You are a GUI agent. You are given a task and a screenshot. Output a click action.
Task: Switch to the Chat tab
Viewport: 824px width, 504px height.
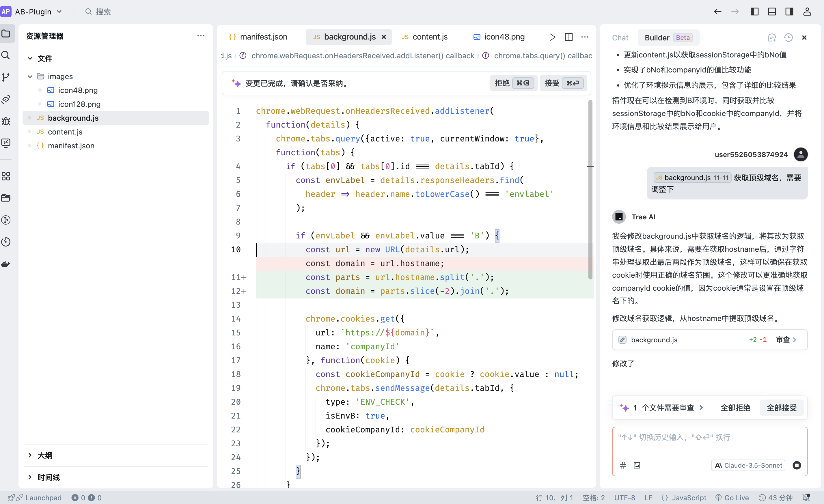(620, 38)
